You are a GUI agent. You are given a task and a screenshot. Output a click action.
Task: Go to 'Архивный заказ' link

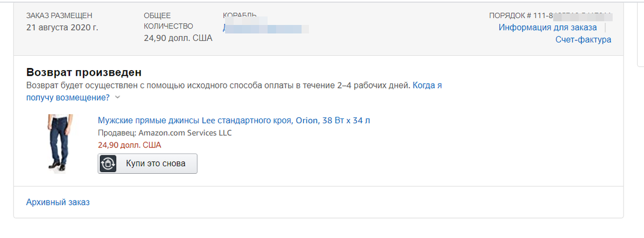coord(58,202)
